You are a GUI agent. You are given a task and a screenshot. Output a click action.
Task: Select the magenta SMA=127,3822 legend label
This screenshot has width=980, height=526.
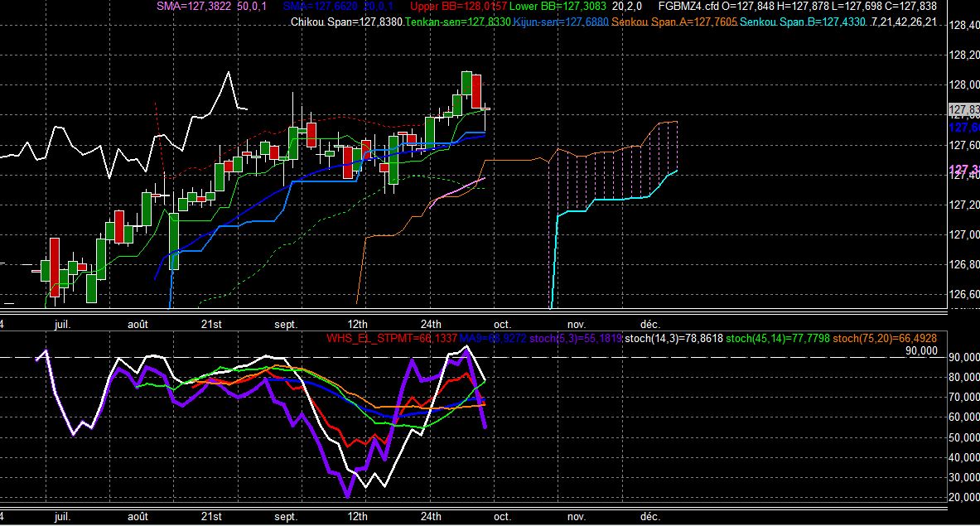click(196, 7)
